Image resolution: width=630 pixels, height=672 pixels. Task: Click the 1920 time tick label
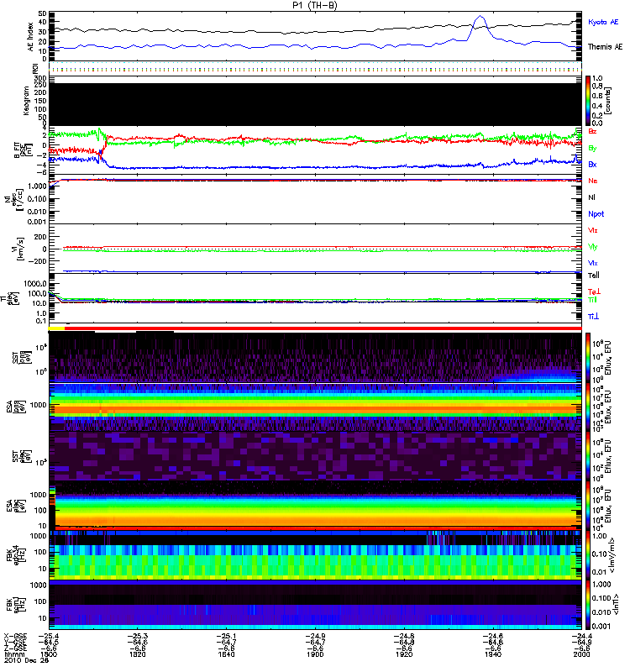click(x=404, y=654)
